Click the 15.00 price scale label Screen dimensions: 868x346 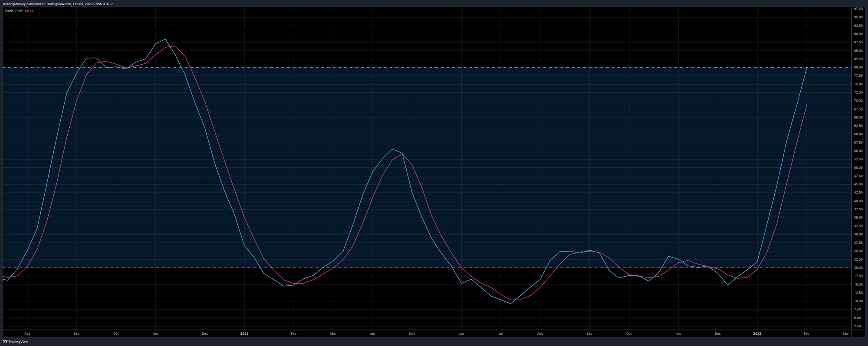tap(858, 284)
